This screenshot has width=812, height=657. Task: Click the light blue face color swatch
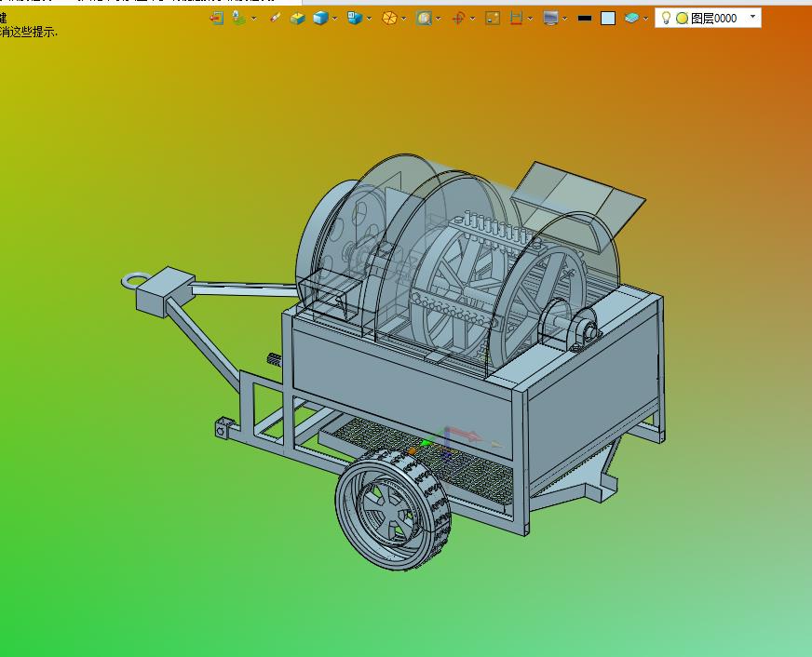tap(608, 18)
